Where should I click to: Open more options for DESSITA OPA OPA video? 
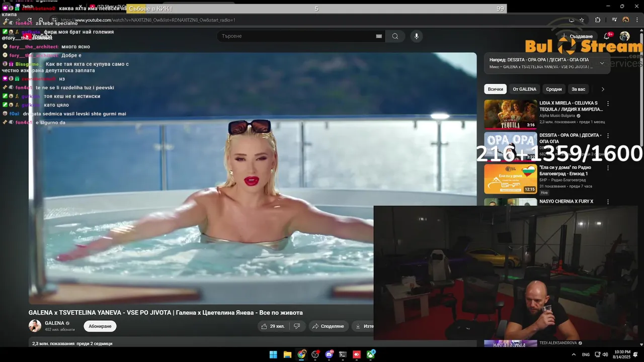click(x=608, y=136)
